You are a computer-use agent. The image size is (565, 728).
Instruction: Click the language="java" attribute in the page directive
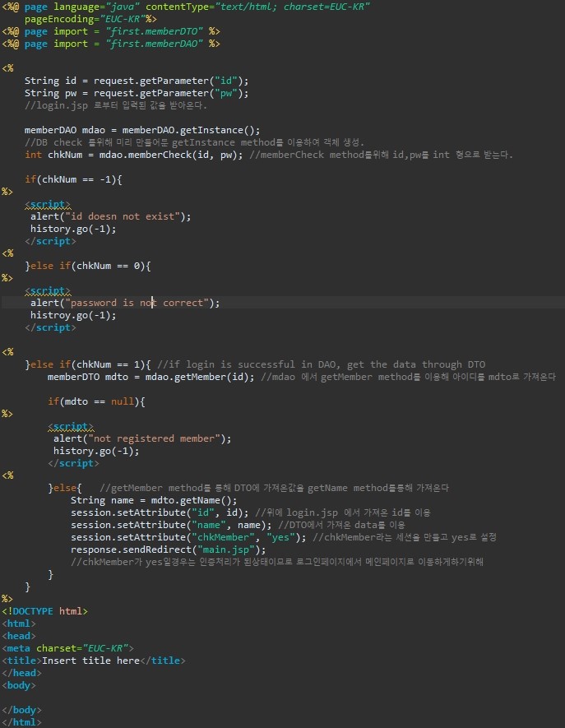[x=96, y=7]
